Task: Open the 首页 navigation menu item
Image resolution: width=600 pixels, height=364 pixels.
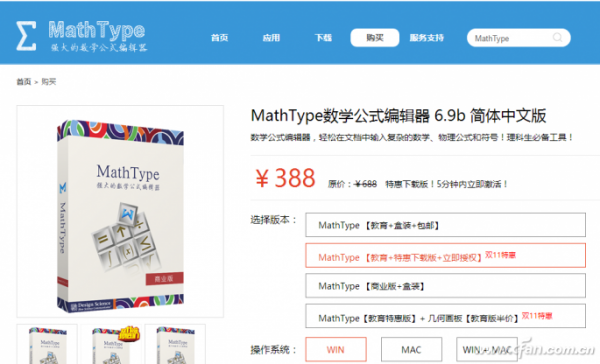Action: click(219, 38)
